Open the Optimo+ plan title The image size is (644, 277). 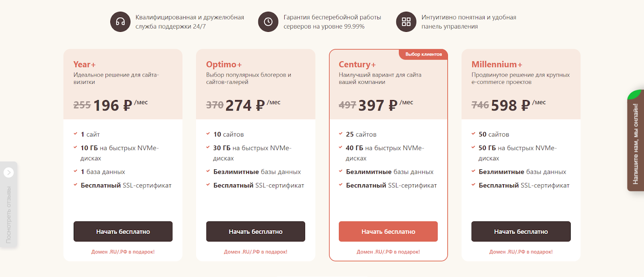tap(224, 65)
